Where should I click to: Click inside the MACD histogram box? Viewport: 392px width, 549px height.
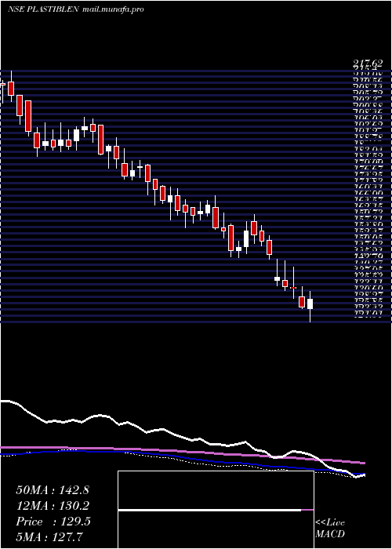[x=216, y=510]
